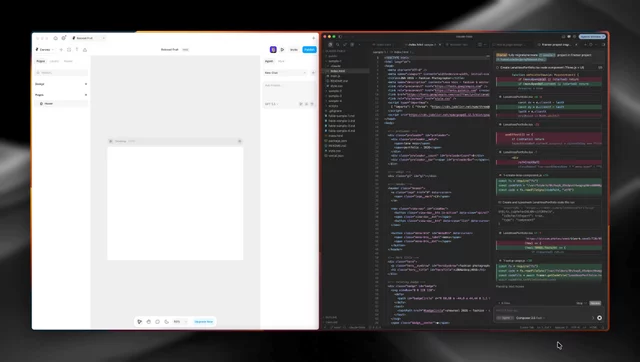Click the search icon in code editor sidebar
This screenshot has width=640, height=362.
click(338, 44)
